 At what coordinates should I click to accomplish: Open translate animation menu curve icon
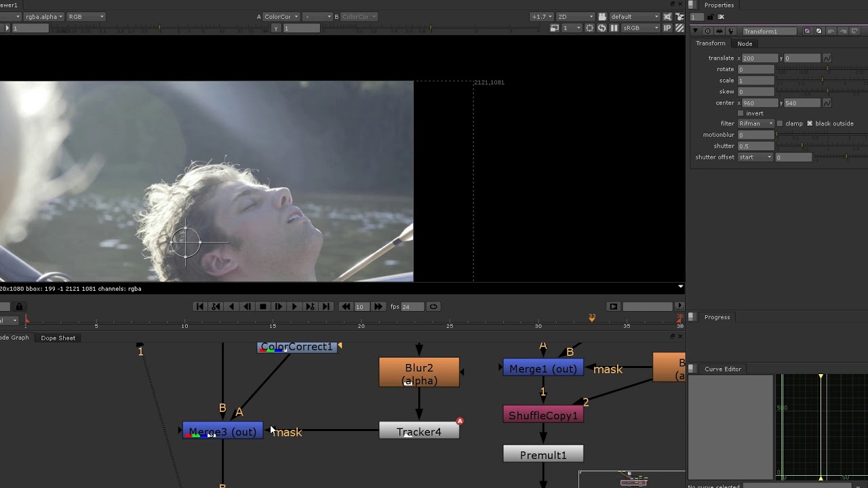[827, 58]
